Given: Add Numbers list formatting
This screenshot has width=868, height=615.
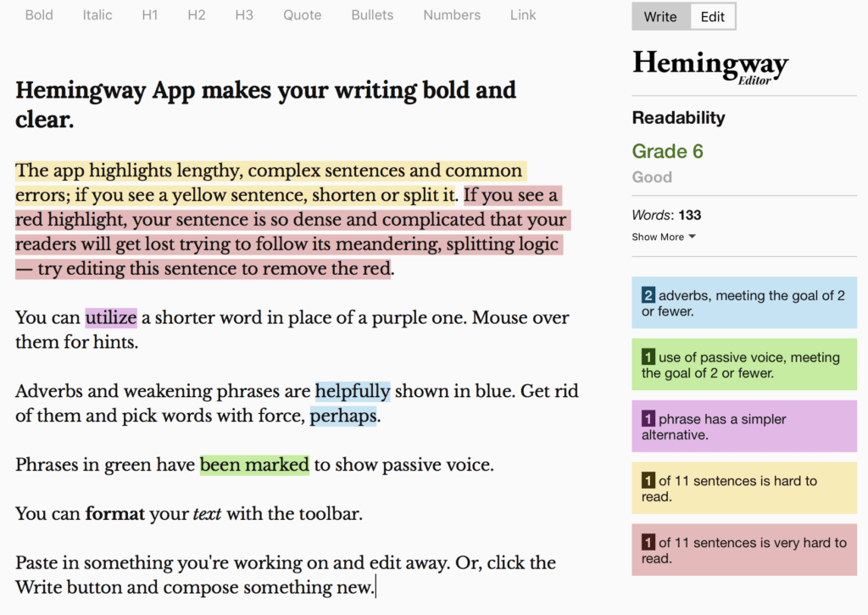Looking at the screenshot, I should coord(452,15).
